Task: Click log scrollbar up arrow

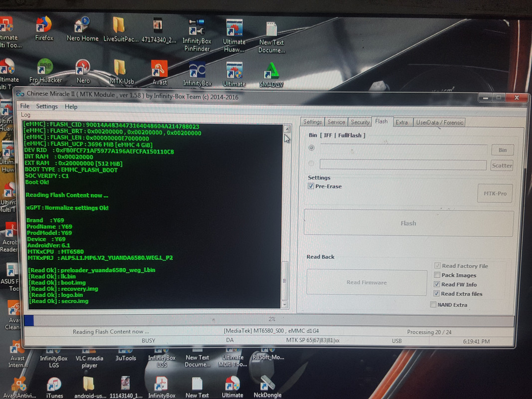Action: (287, 129)
